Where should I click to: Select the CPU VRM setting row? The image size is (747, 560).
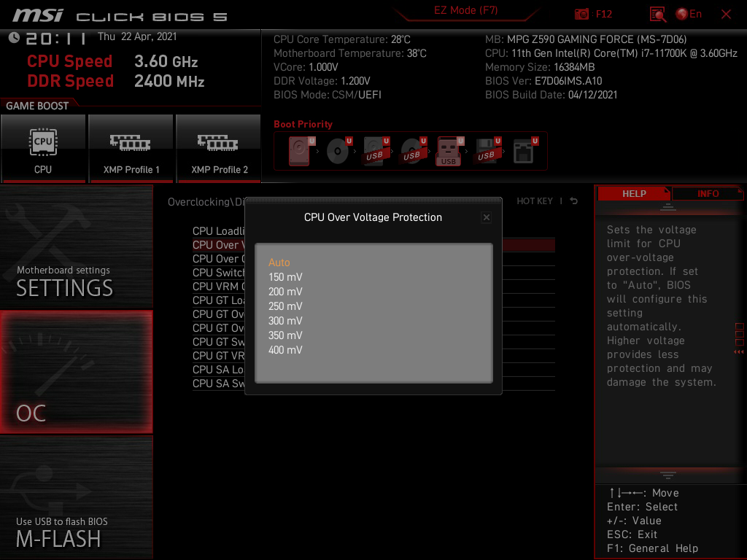tap(373, 286)
